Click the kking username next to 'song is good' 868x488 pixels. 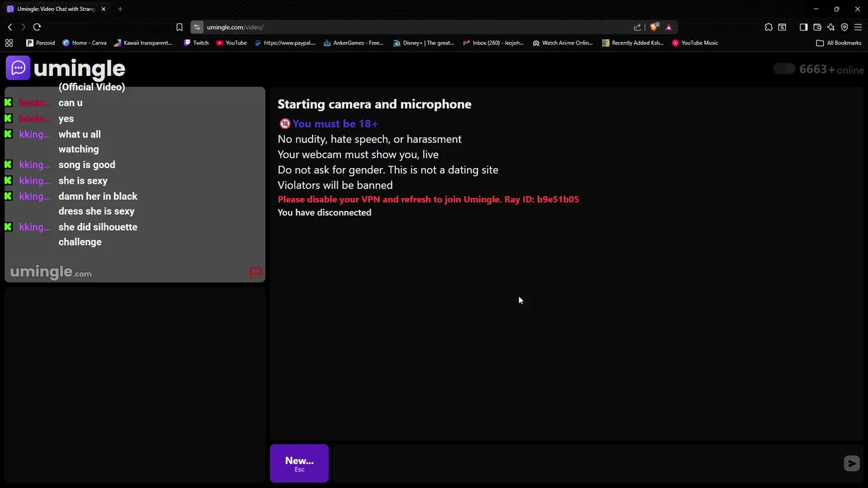tap(35, 165)
